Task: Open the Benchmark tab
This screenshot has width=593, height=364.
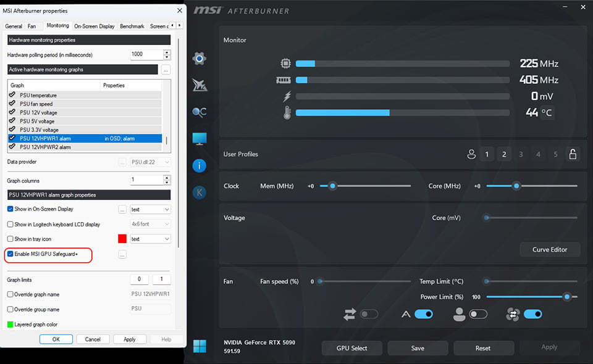Action: (132, 26)
